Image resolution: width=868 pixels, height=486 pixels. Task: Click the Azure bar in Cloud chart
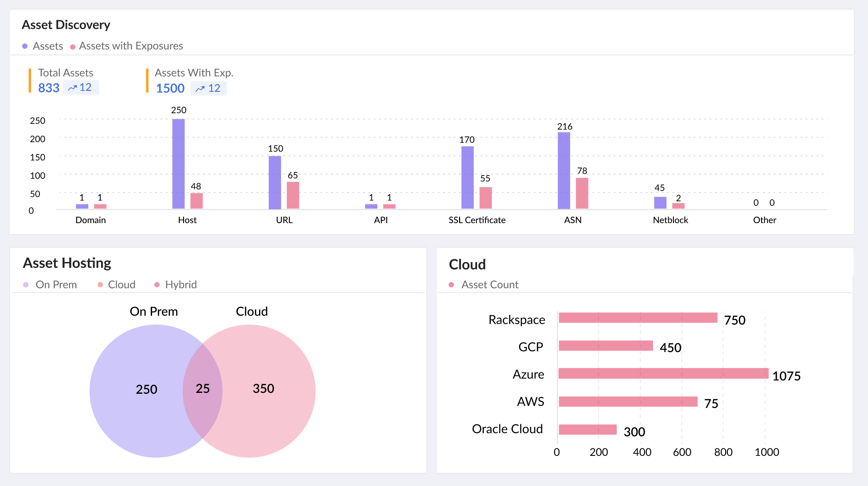tap(663, 373)
